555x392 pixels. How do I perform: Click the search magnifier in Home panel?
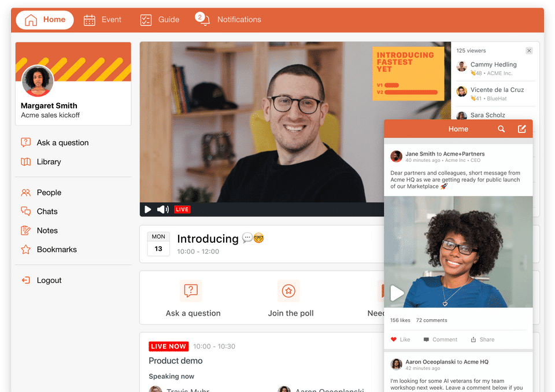coord(501,129)
